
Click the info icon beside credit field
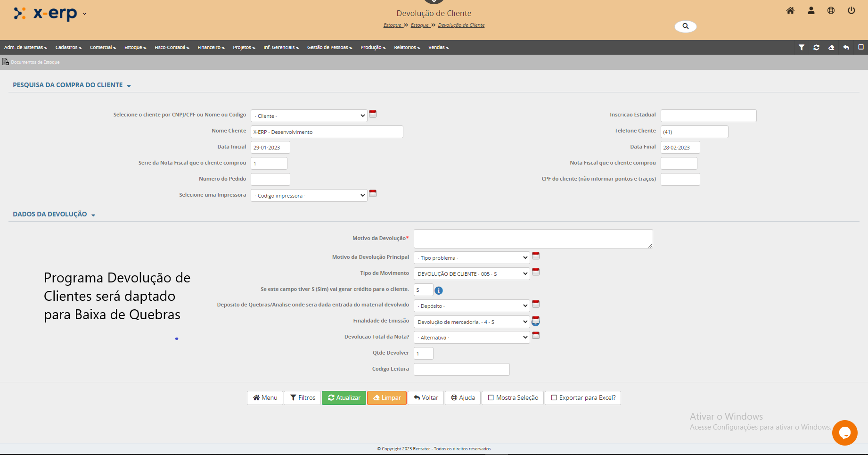click(x=439, y=290)
